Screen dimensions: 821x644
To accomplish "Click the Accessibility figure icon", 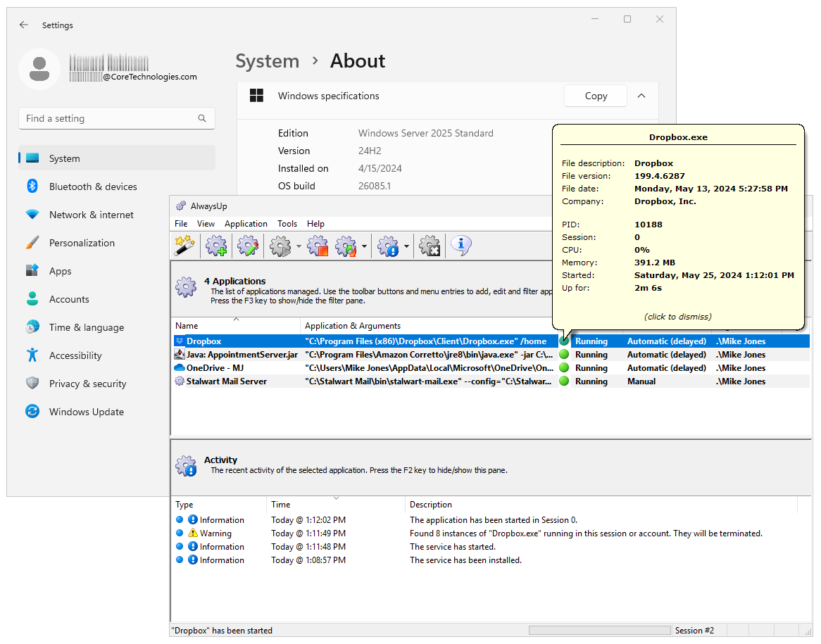I will tap(32, 355).
